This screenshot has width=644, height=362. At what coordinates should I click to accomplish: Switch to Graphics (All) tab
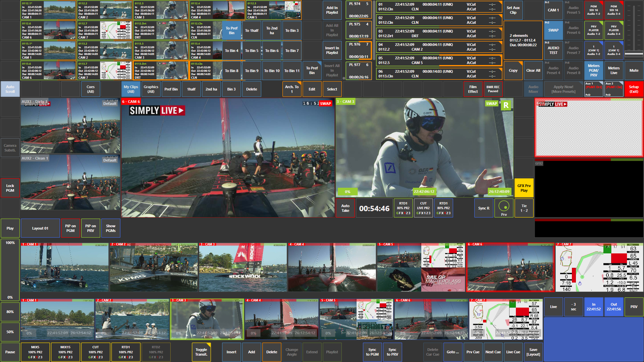point(151,89)
